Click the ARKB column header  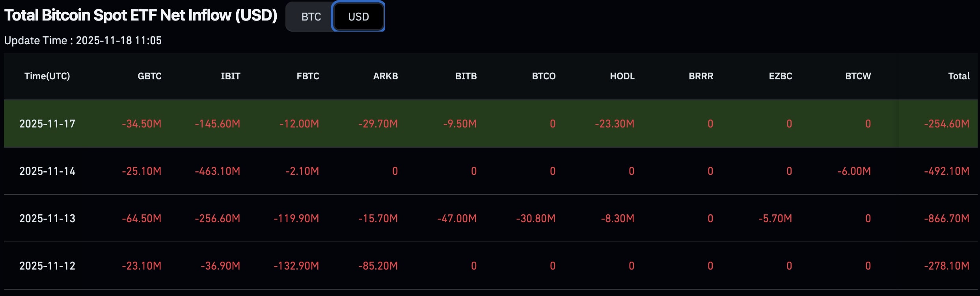385,76
